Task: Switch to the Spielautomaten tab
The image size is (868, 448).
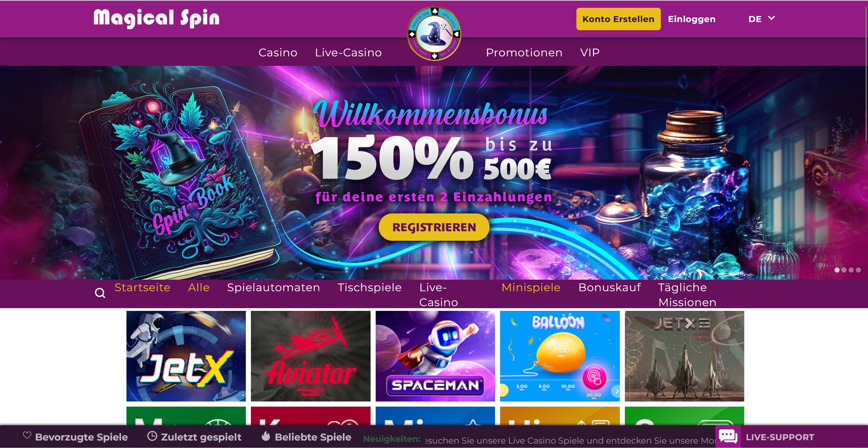Action: [x=273, y=287]
